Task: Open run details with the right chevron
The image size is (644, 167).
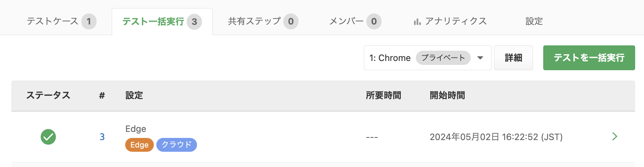Action: click(615, 137)
